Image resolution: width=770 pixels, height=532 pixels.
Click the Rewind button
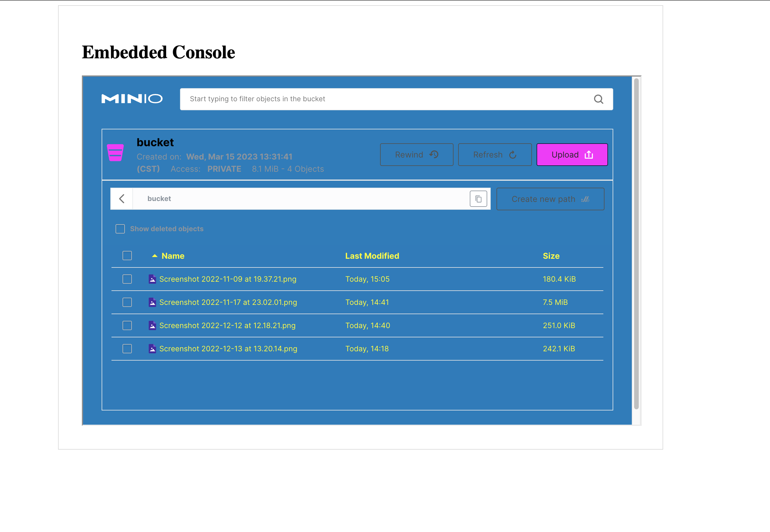[x=417, y=155]
